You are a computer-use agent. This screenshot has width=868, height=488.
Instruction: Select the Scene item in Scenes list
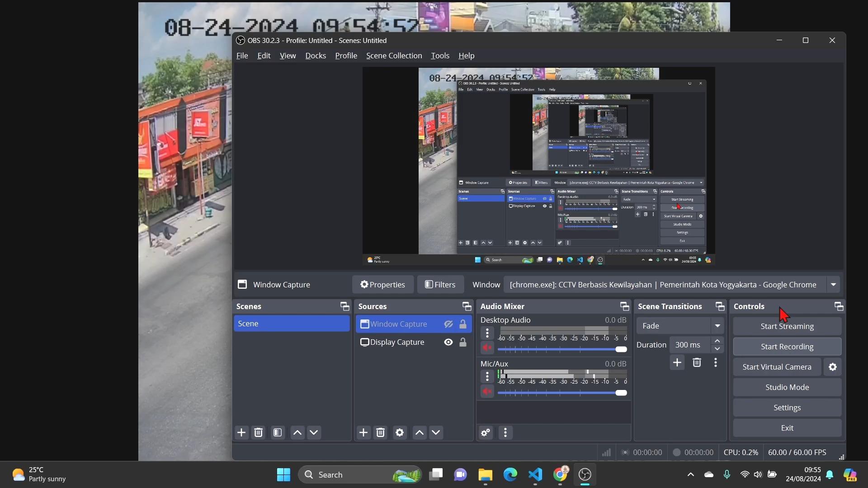292,324
